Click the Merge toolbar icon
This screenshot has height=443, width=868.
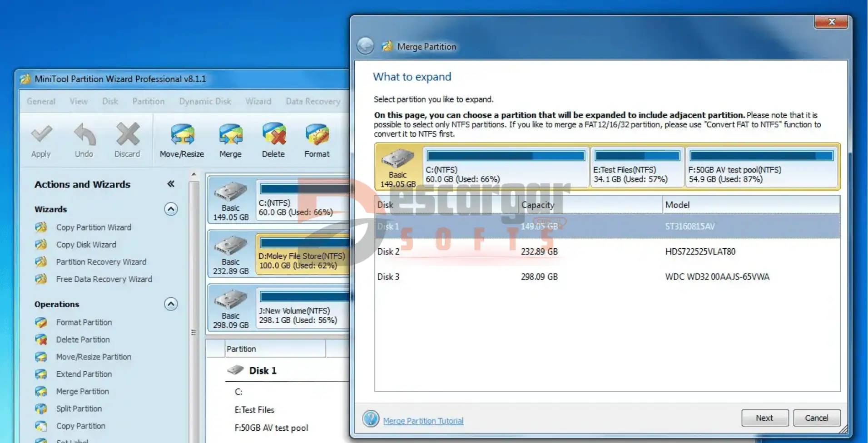coord(230,135)
